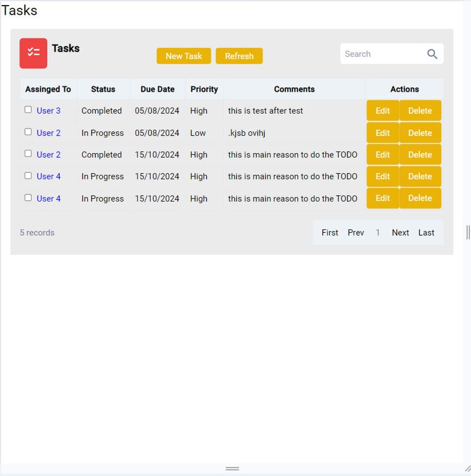Select page number 1 in pagination
471x476 pixels.
pos(378,233)
